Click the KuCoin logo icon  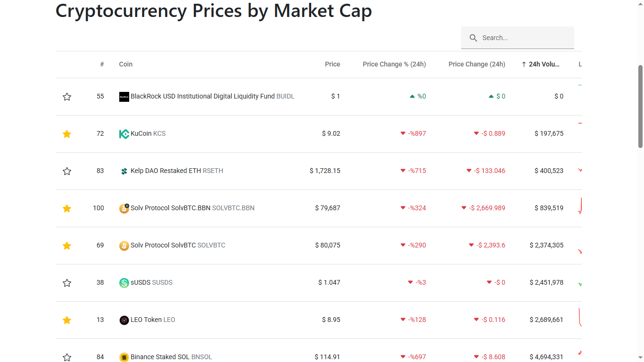tap(124, 134)
